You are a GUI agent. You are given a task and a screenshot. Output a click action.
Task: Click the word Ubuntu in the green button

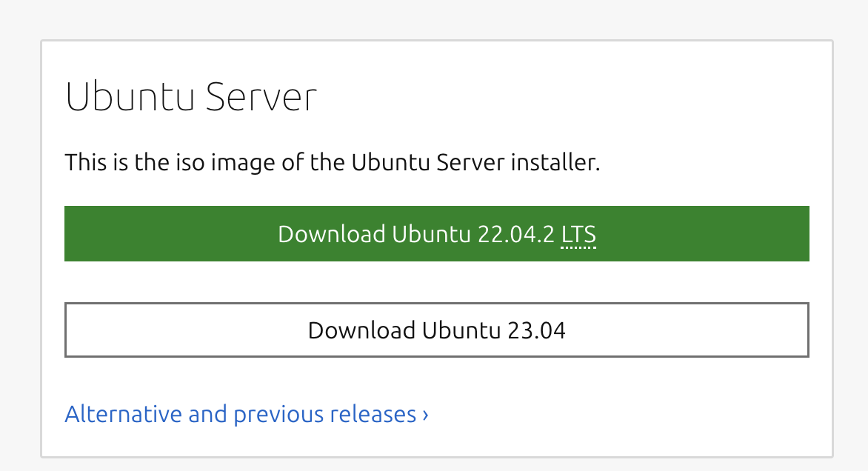click(x=431, y=234)
